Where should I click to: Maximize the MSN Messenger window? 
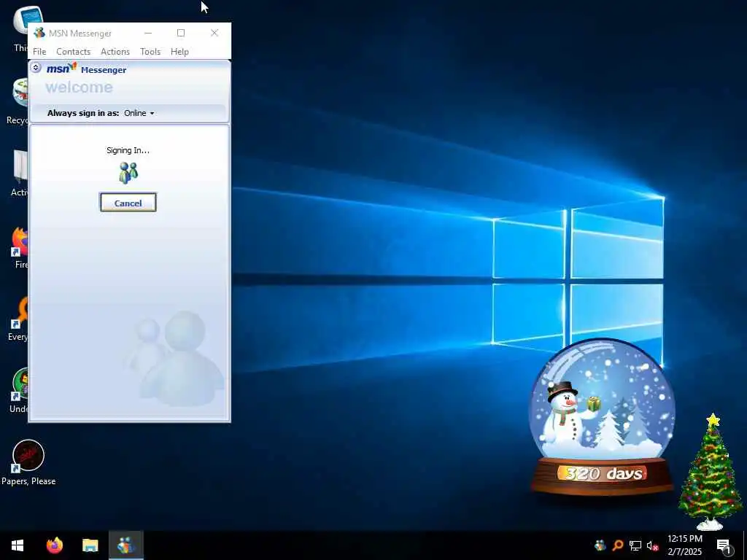[x=181, y=33]
